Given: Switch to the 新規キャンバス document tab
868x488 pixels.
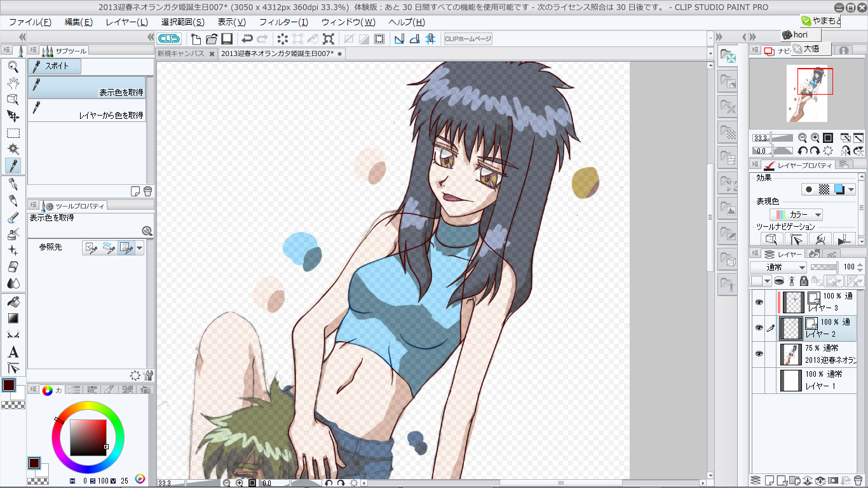Looking at the screenshot, I should tap(181, 54).
